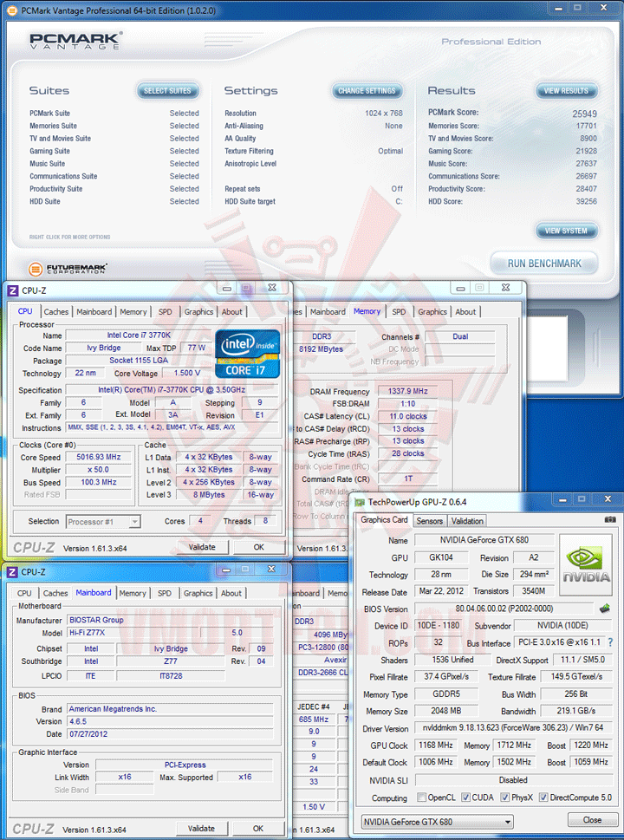624x840 pixels.
Task: Open the SPD tab in top CPU-Z window
Action: click(166, 312)
